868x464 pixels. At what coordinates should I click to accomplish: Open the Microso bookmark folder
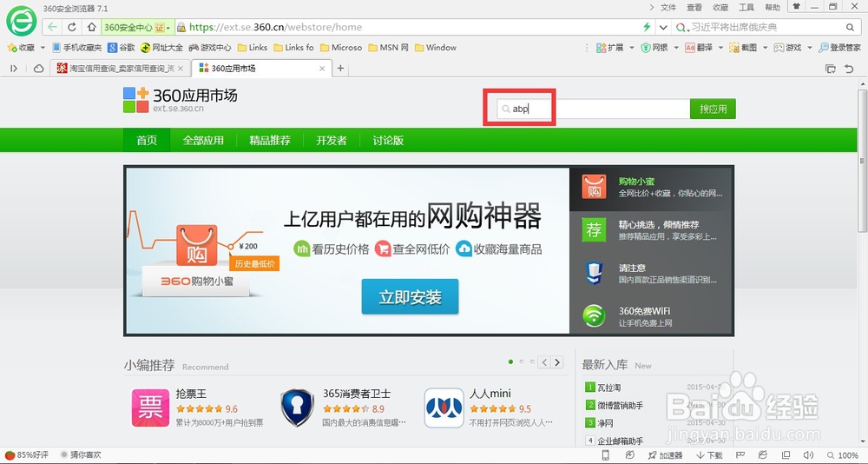(x=341, y=48)
